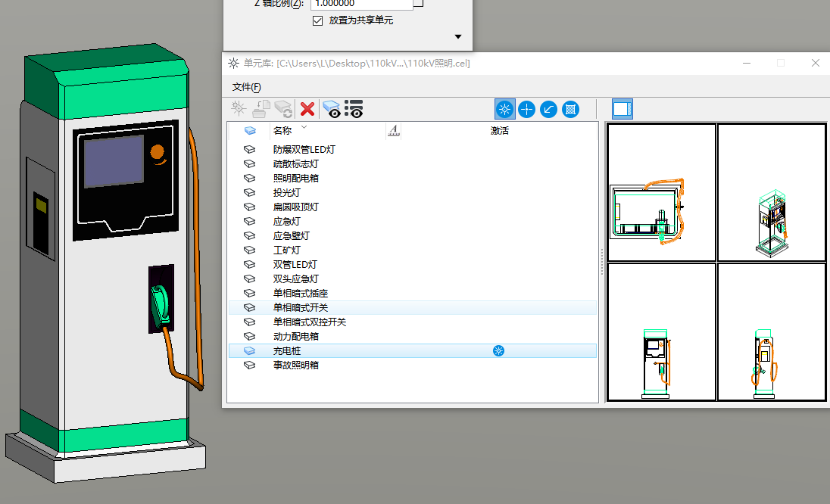
Task: Click the annotation scale column header icon
Action: coord(393,130)
